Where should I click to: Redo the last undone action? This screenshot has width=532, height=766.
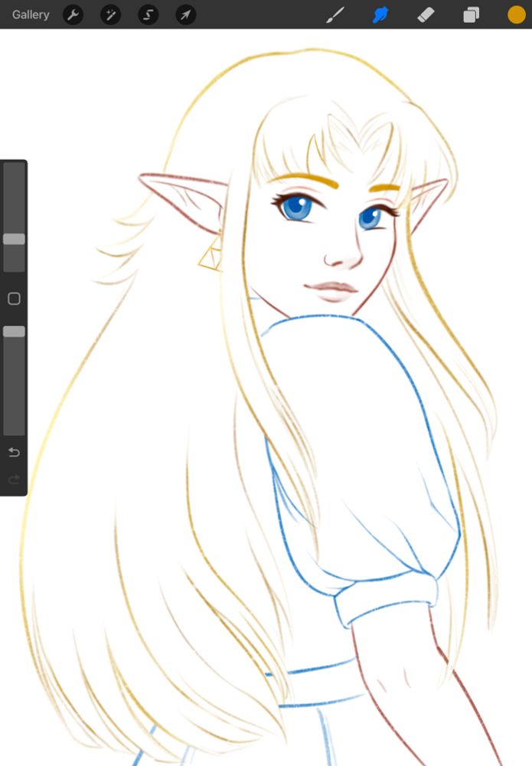click(14, 480)
